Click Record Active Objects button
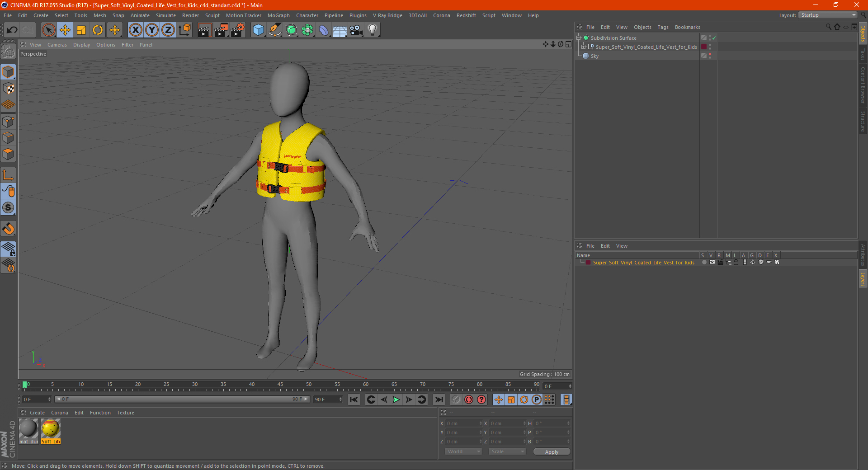Image resolution: width=868 pixels, height=470 pixels. [x=456, y=399]
